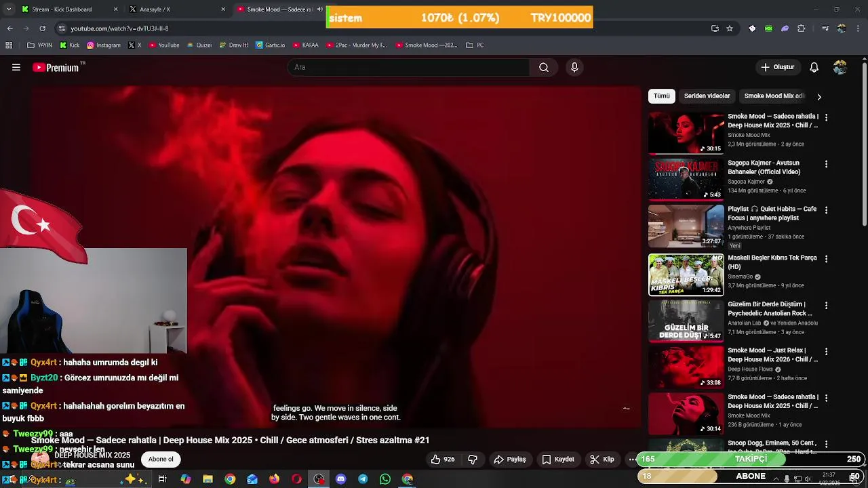The image size is (868, 488).
Task: Select the Tümü filter chip
Action: 662,96
